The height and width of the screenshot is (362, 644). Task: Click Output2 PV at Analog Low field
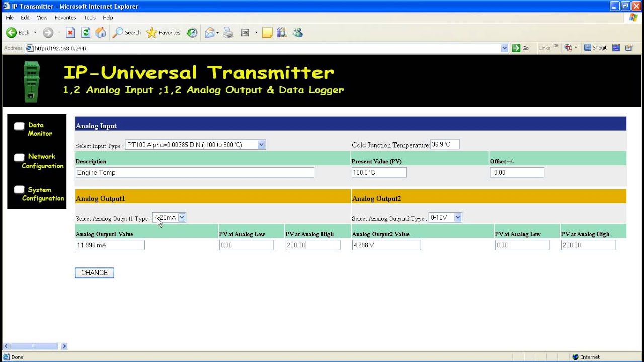(x=522, y=245)
